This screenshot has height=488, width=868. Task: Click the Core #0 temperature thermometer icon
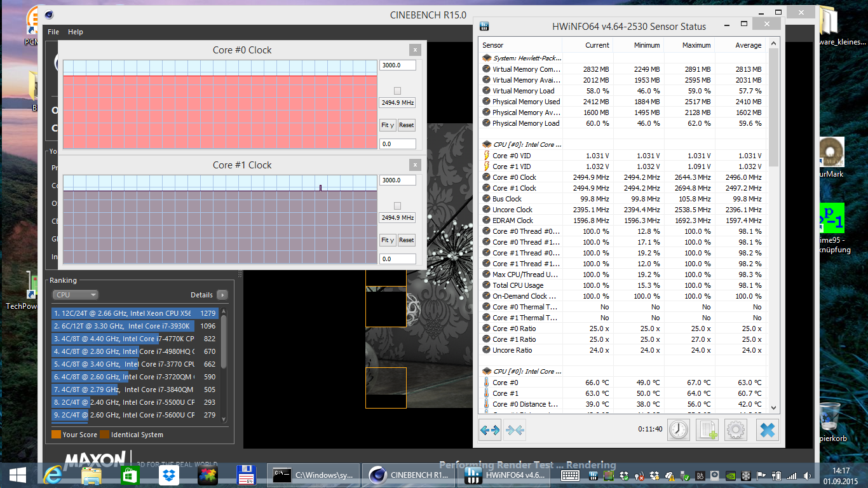pyautogui.click(x=487, y=383)
